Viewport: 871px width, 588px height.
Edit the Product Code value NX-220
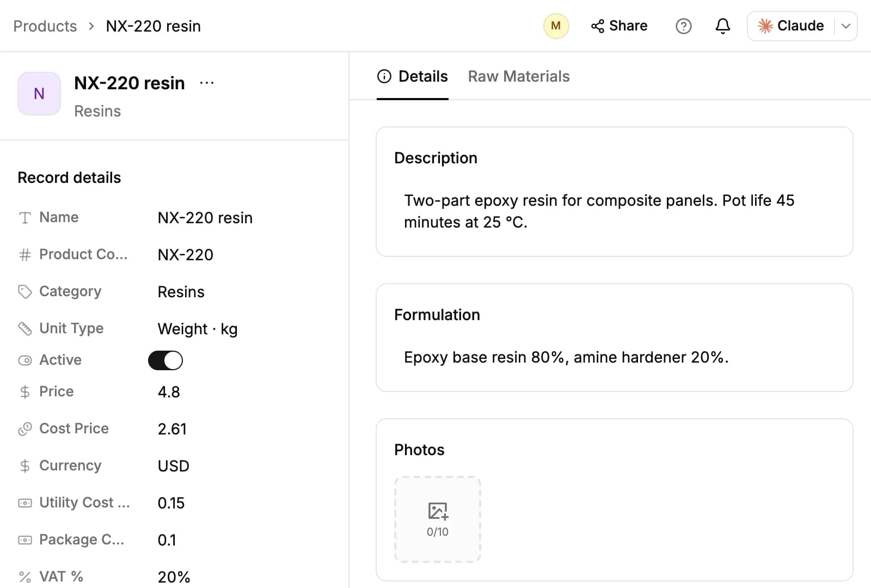pyautogui.click(x=186, y=255)
